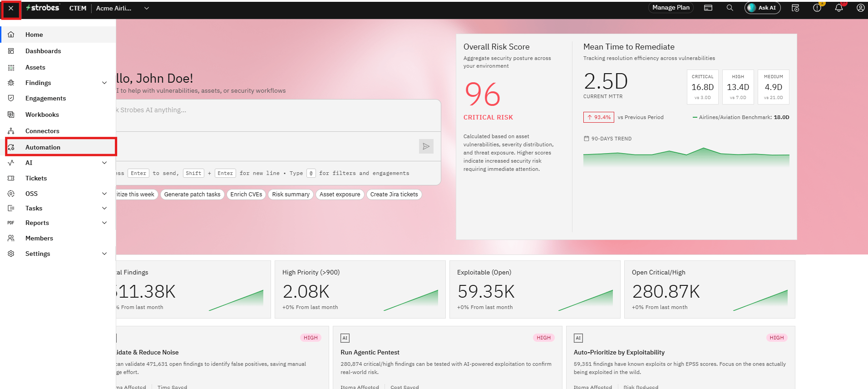Click the Strobes AI prompt input field
868x389 pixels.
pos(278,115)
